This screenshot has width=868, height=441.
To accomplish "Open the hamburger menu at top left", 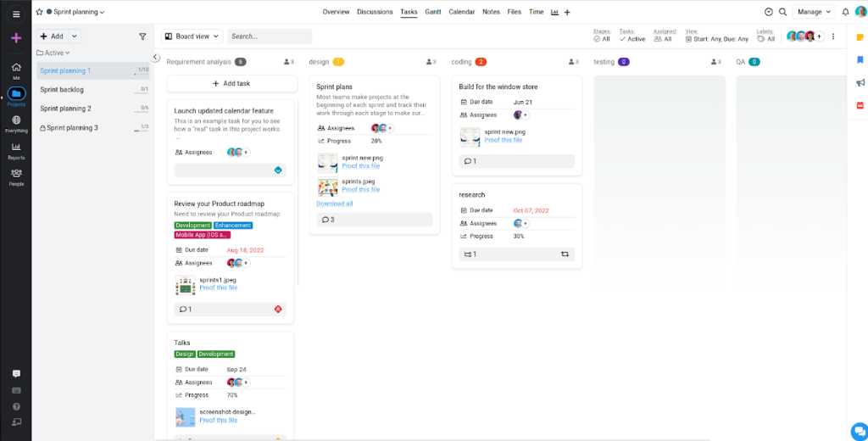I will pos(16,14).
